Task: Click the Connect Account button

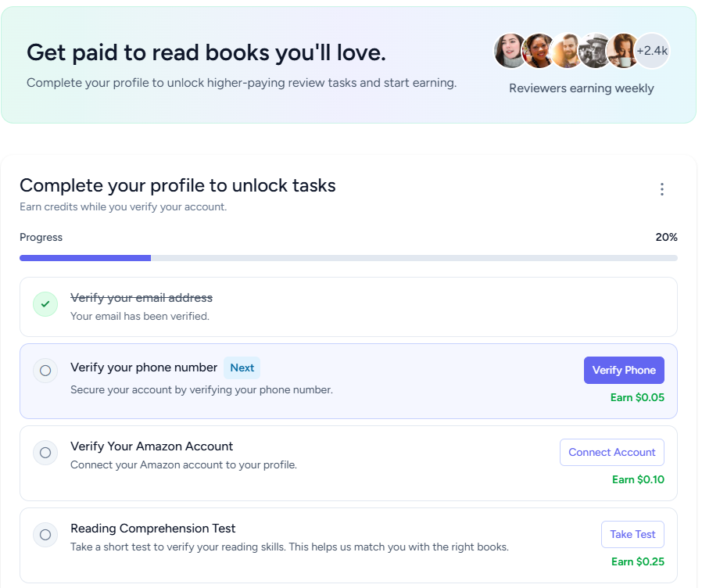Action: (611, 452)
